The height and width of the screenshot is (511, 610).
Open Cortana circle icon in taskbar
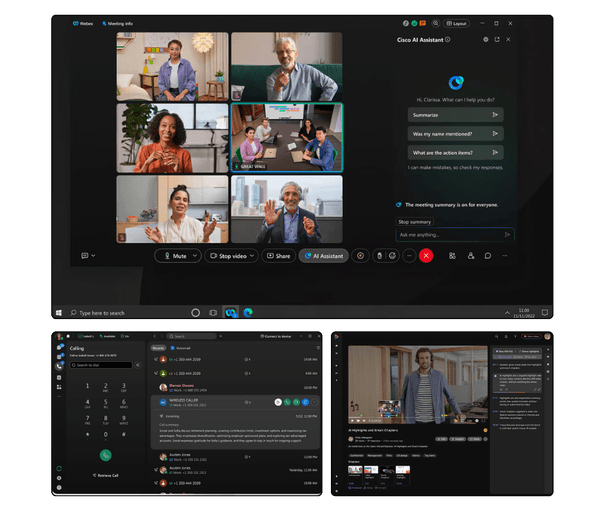(196, 313)
